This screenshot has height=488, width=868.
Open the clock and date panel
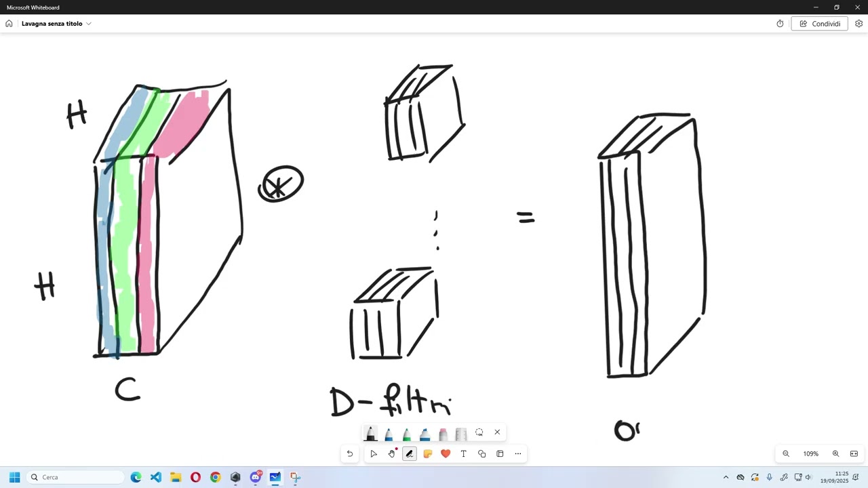[x=835, y=477]
